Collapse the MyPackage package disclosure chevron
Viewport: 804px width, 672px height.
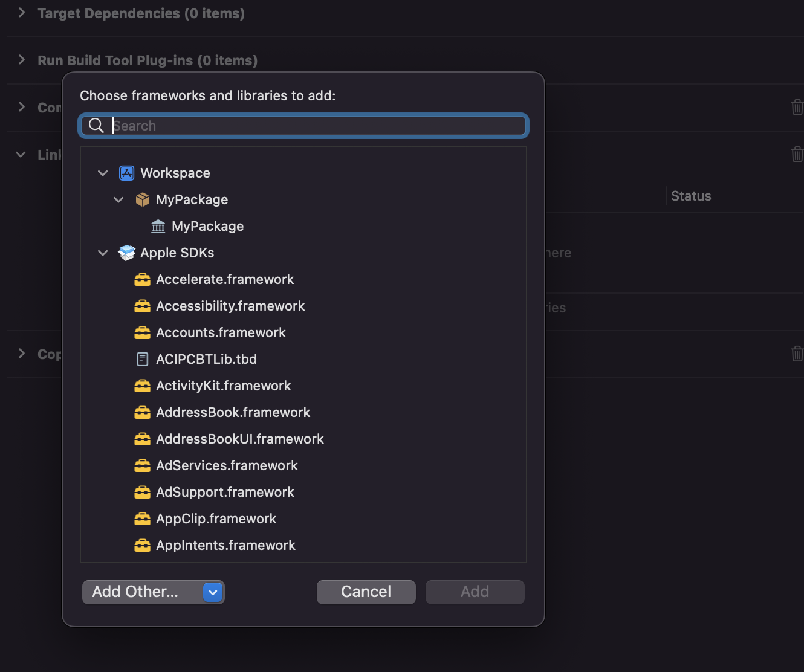pos(118,200)
